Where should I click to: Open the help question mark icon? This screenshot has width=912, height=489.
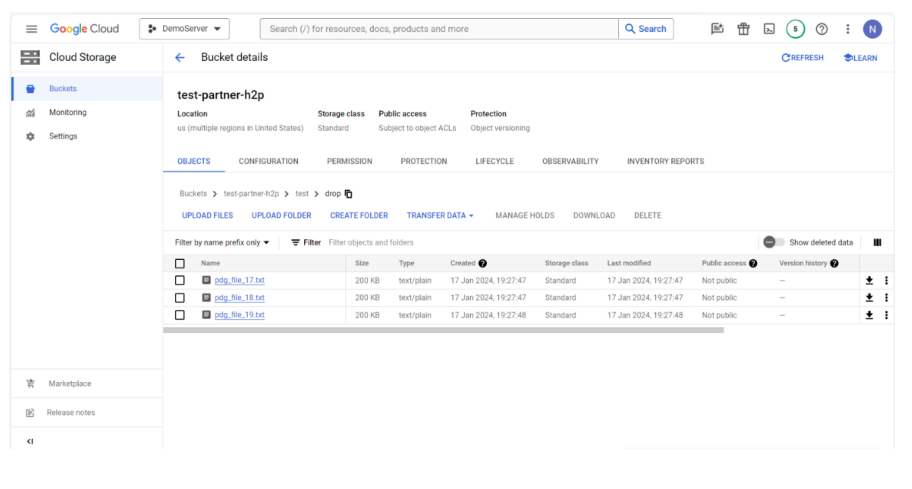pos(822,29)
